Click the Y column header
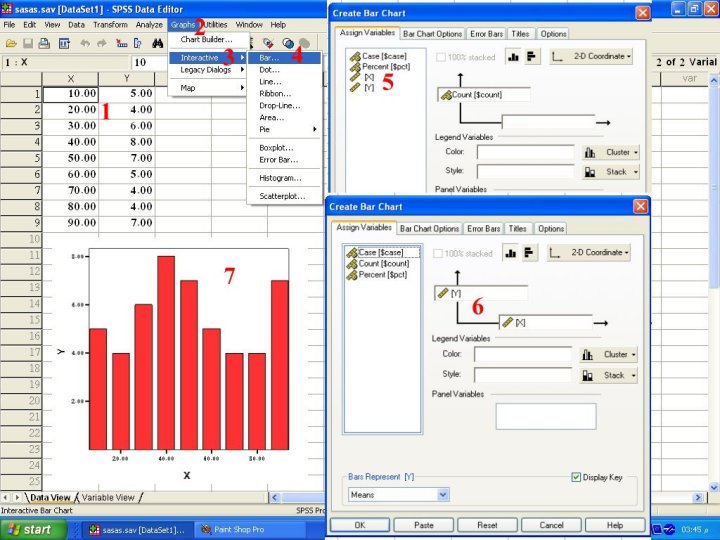The image size is (720, 540). tap(127, 79)
